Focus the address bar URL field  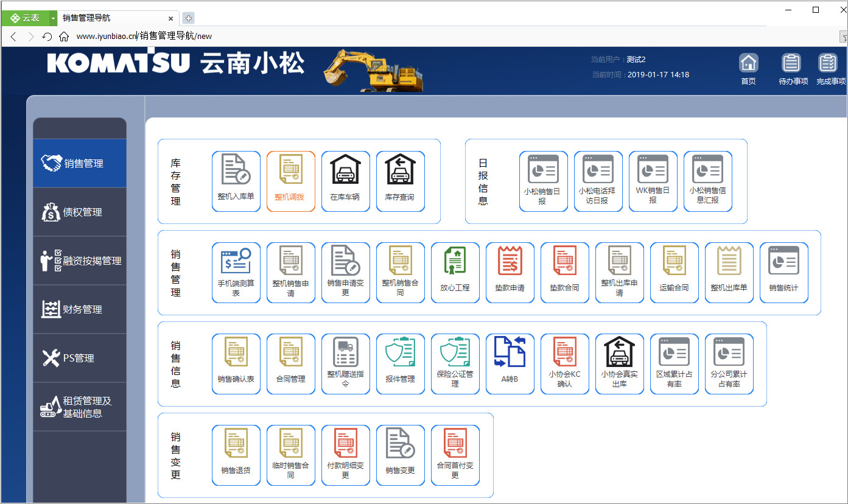(x=450, y=37)
